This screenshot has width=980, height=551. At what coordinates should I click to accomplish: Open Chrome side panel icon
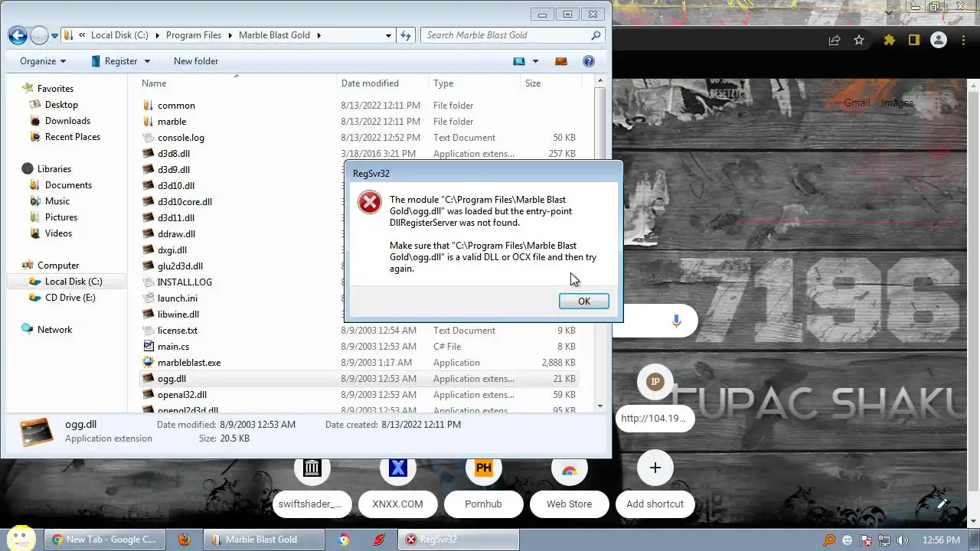tap(913, 41)
